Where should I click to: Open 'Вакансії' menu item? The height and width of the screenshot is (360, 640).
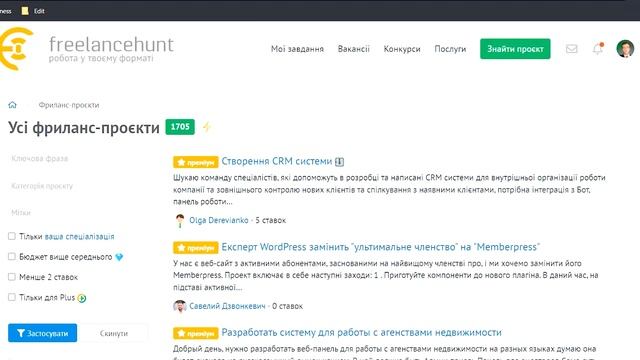tap(353, 49)
